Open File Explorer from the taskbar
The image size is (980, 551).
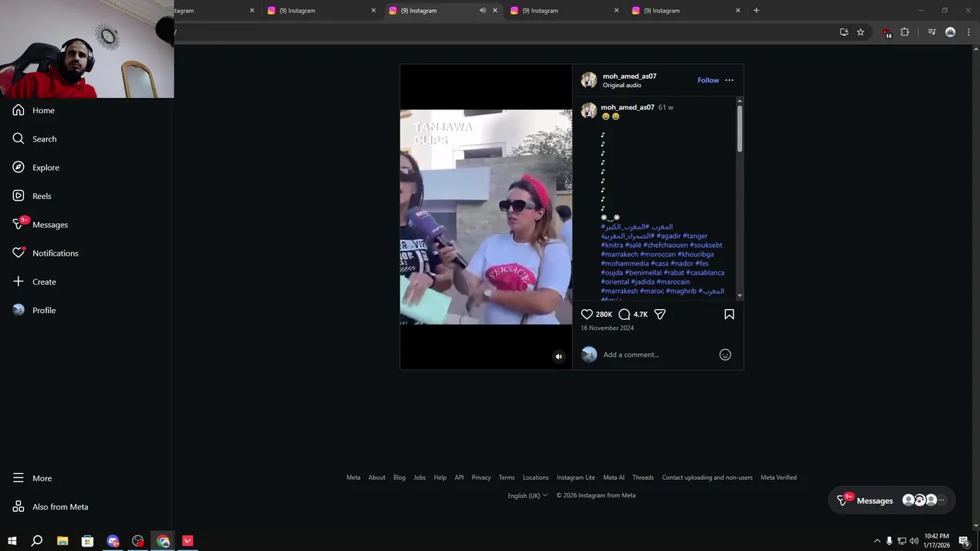coord(63,541)
